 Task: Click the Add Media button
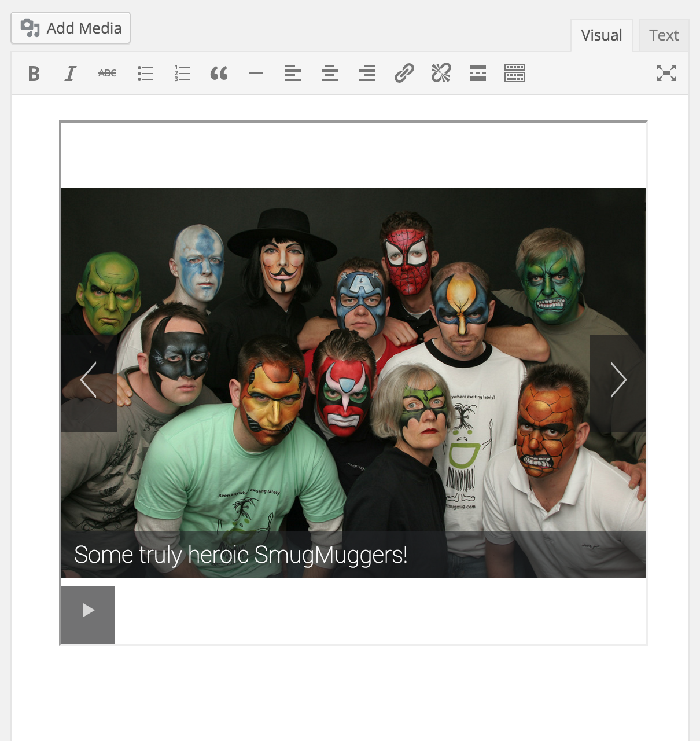(71, 28)
